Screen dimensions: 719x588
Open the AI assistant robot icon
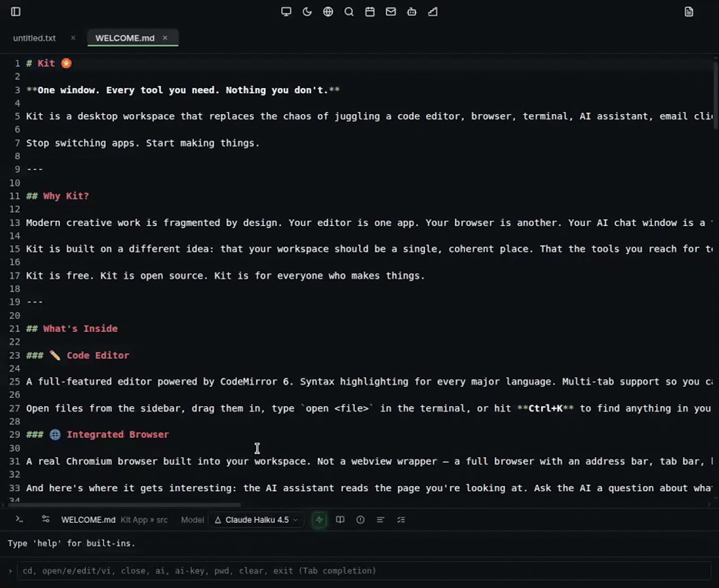412,12
